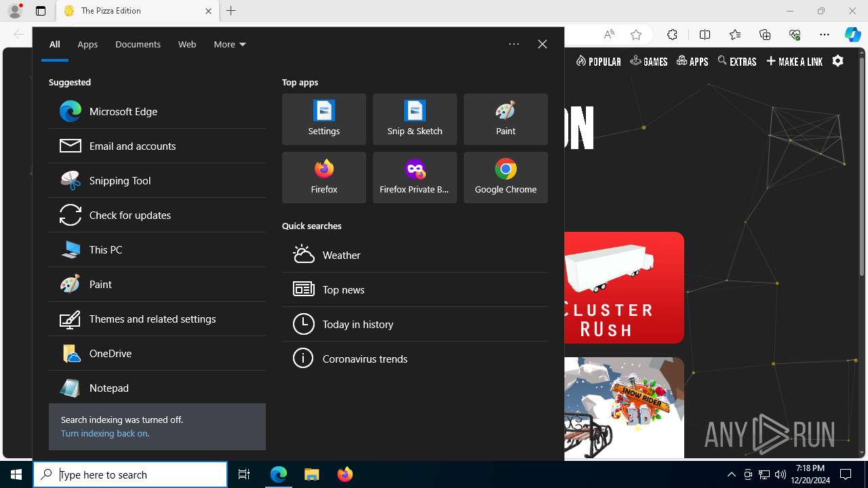Open Paint in the Suggested list

coord(157,284)
